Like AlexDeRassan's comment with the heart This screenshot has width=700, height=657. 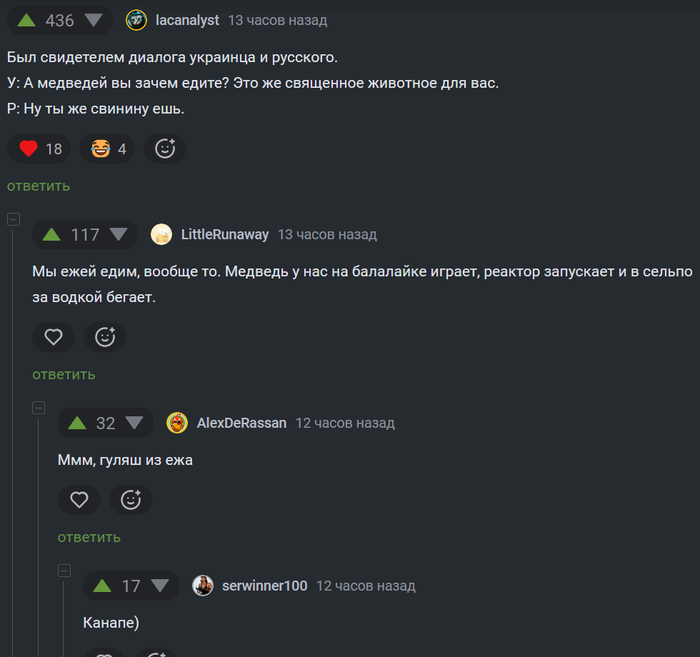click(79, 499)
